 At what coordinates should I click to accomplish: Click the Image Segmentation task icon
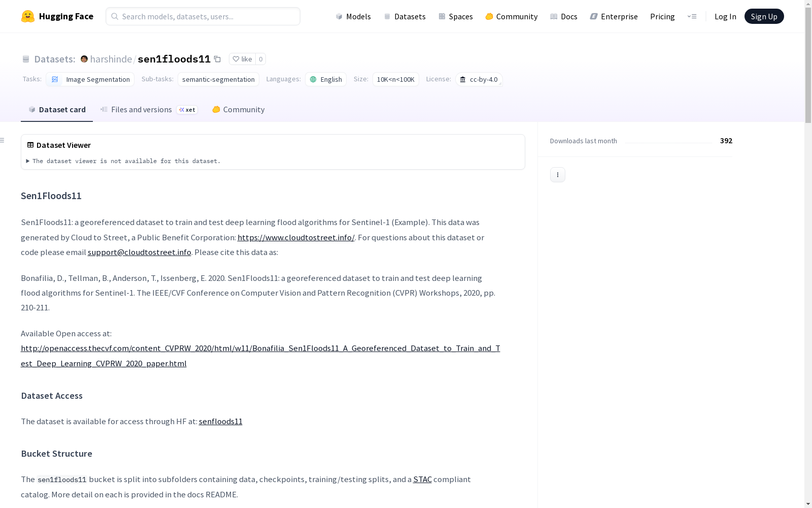click(x=55, y=79)
